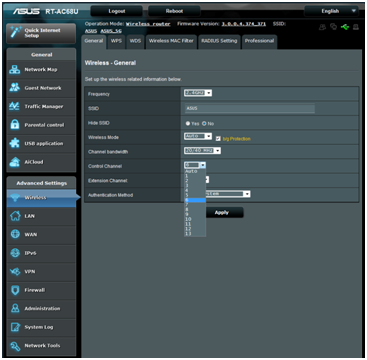Click the ASUS logo
The image size is (367, 360).
click(x=27, y=12)
